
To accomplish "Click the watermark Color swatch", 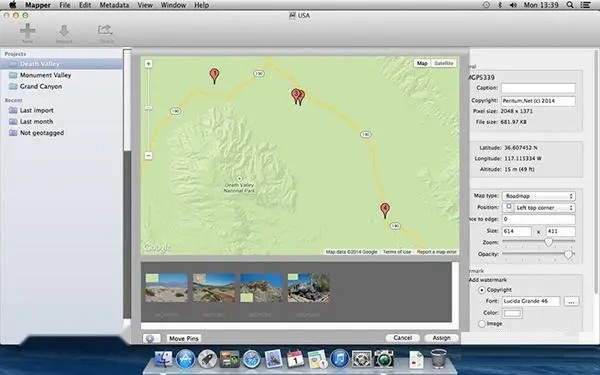I will [512, 313].
